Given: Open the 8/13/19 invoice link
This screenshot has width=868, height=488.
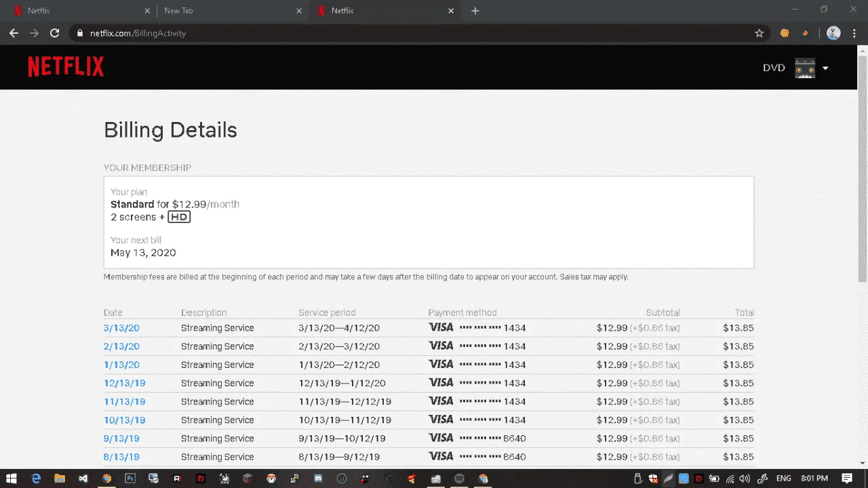Looking at the screenshot, I should coord(121,456).
